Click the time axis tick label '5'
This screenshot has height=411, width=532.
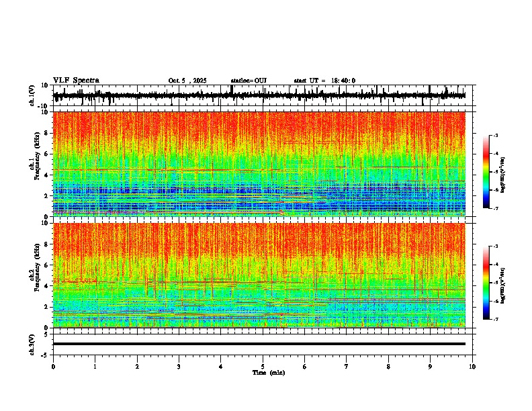(x=263, y=367)
